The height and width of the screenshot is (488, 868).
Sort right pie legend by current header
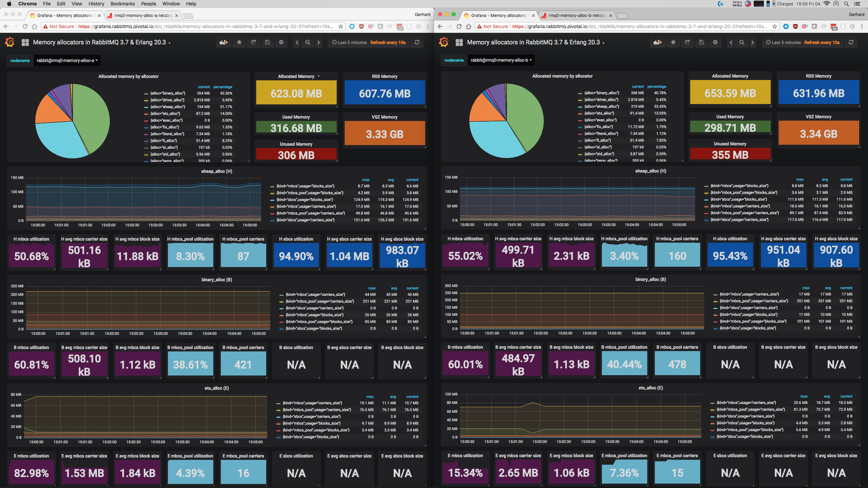click(638, 87)
